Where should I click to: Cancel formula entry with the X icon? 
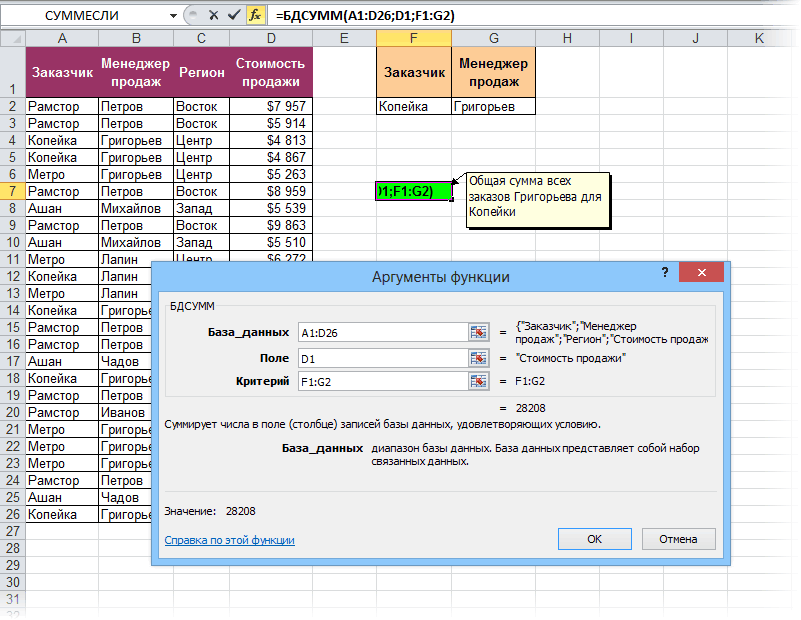212,15
